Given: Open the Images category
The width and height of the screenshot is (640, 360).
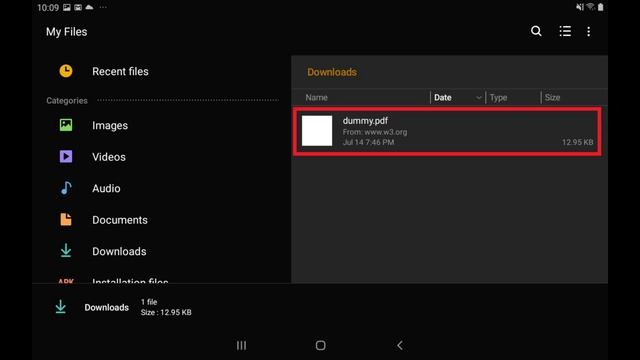Looking at the screenshot, I should pos(110,125).
